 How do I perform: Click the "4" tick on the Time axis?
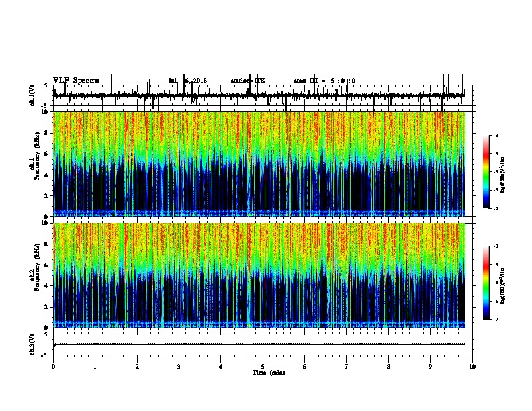click(x=221, y=367)
